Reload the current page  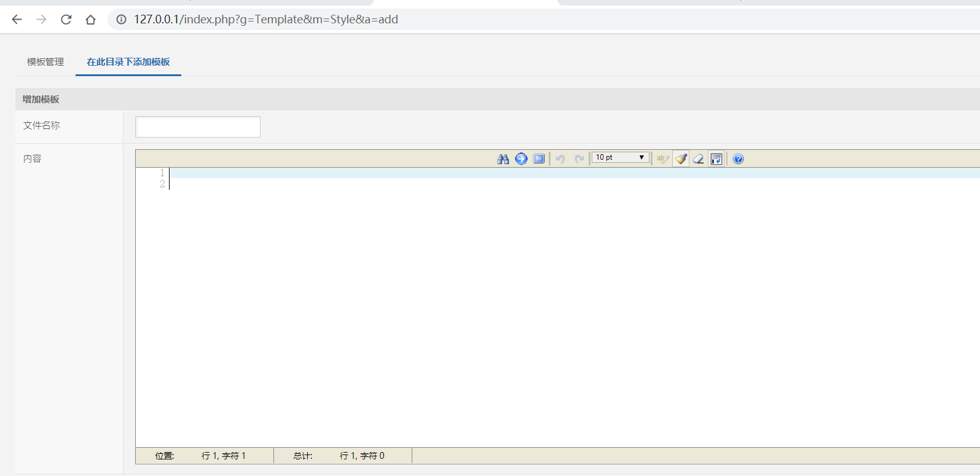[x=66, y=20]
